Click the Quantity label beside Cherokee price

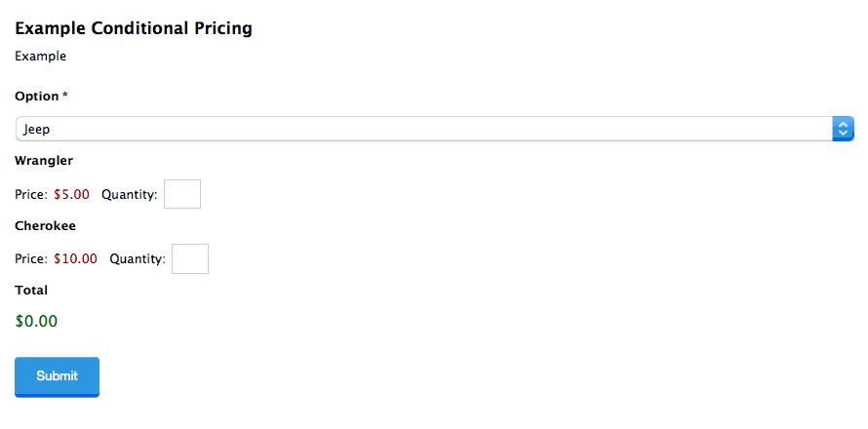pyautogui.click(x=138, y=259)
